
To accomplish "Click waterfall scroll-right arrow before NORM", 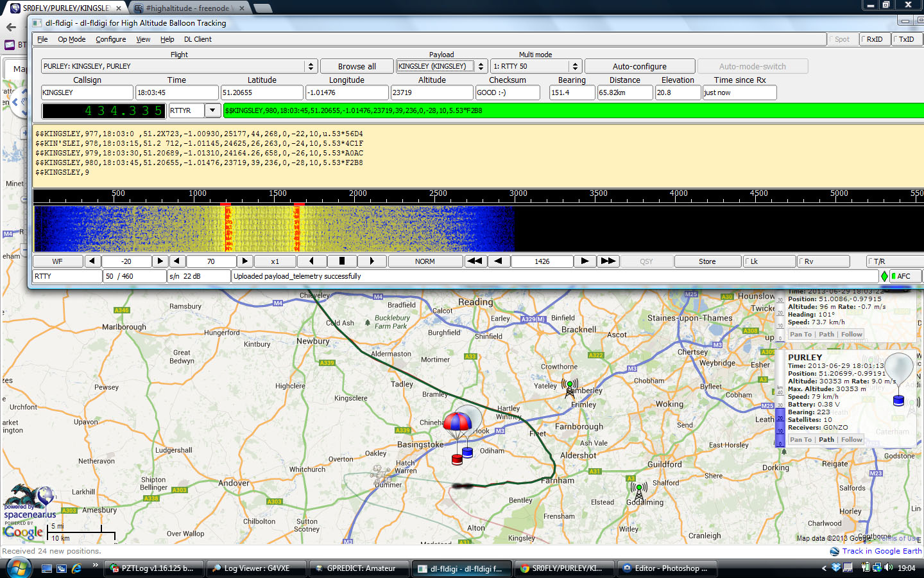I will [x=372, y=261].
